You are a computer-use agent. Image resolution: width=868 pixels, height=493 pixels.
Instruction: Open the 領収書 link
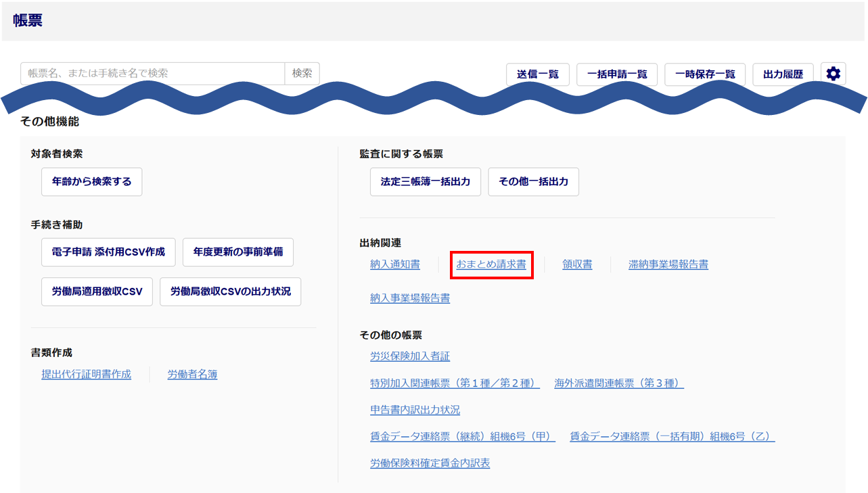pyautogui.click(x=577, y=264)
